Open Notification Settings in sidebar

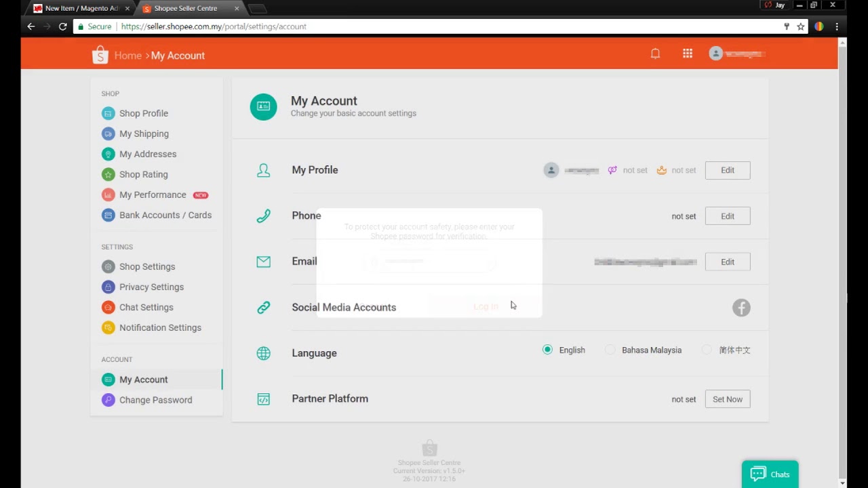point(160,327)
